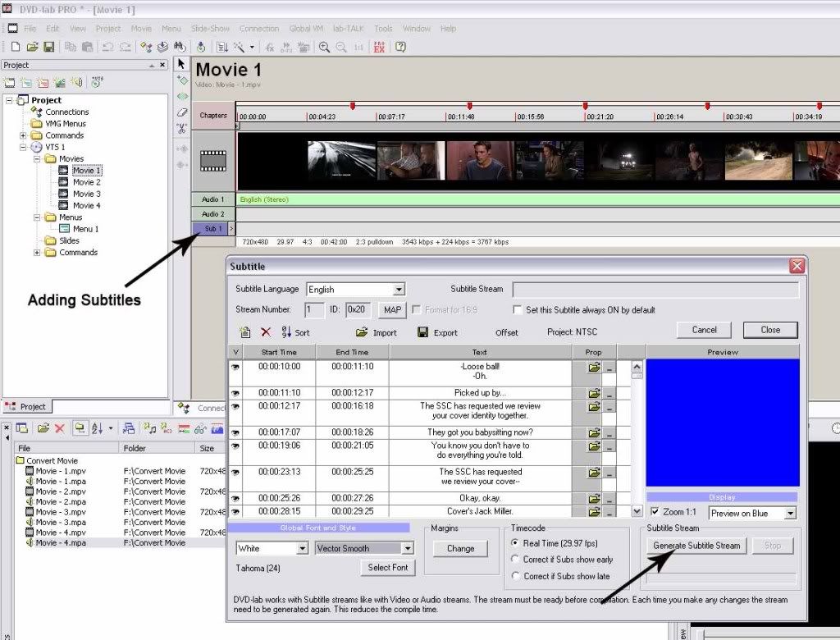Click the New project icon in the main toolbar
This screenshot has height=640, width=840.
click(x=15, y=47)
